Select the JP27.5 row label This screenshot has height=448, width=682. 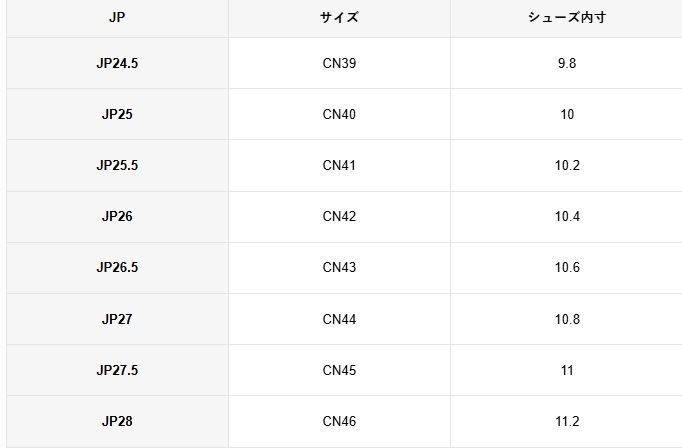click(117, 370)
